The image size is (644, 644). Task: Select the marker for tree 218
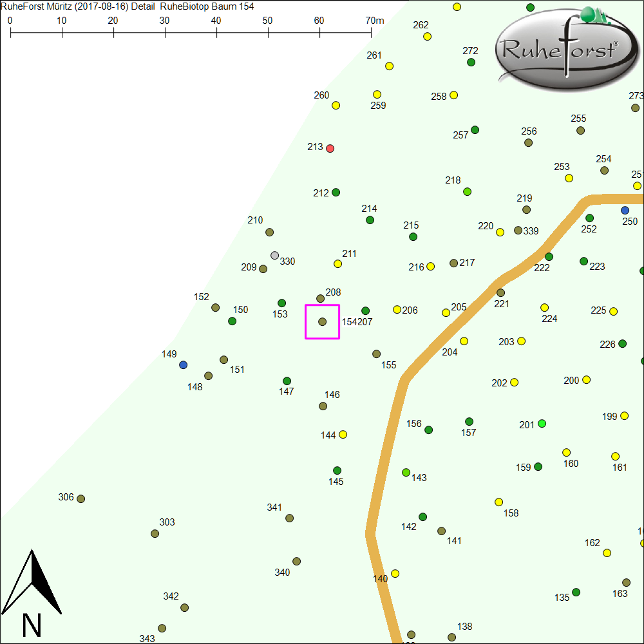(x=468, y=191)
